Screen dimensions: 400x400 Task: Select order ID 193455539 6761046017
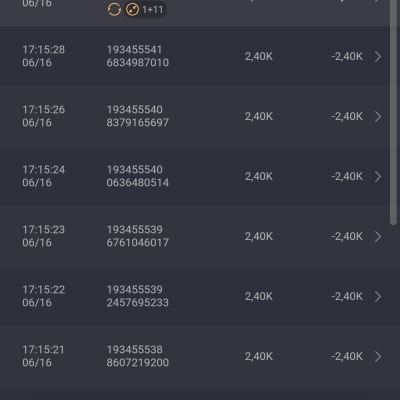[138, 236]
